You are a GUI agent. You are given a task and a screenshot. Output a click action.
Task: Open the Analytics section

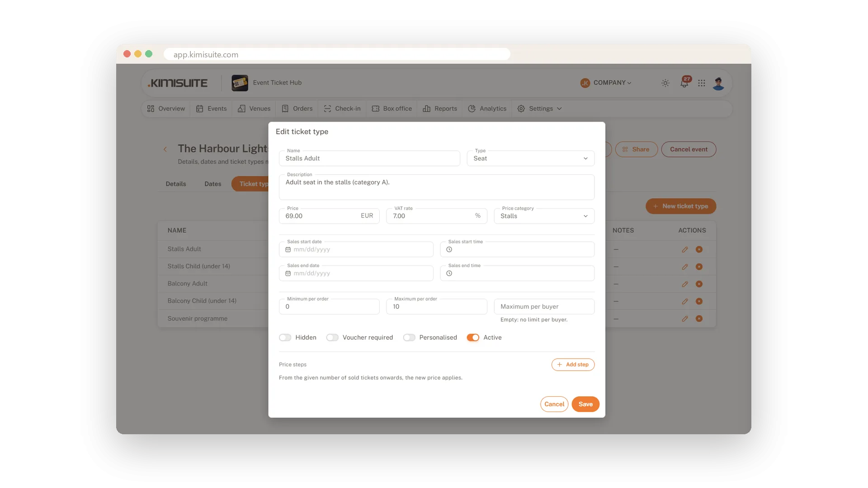click(487, 108)
